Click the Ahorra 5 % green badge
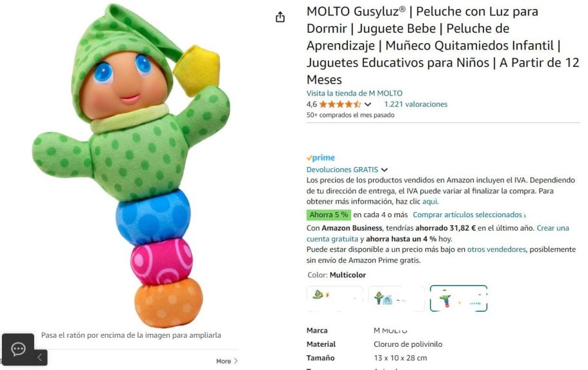Screen dimensions: 588x370 (329, 215)
